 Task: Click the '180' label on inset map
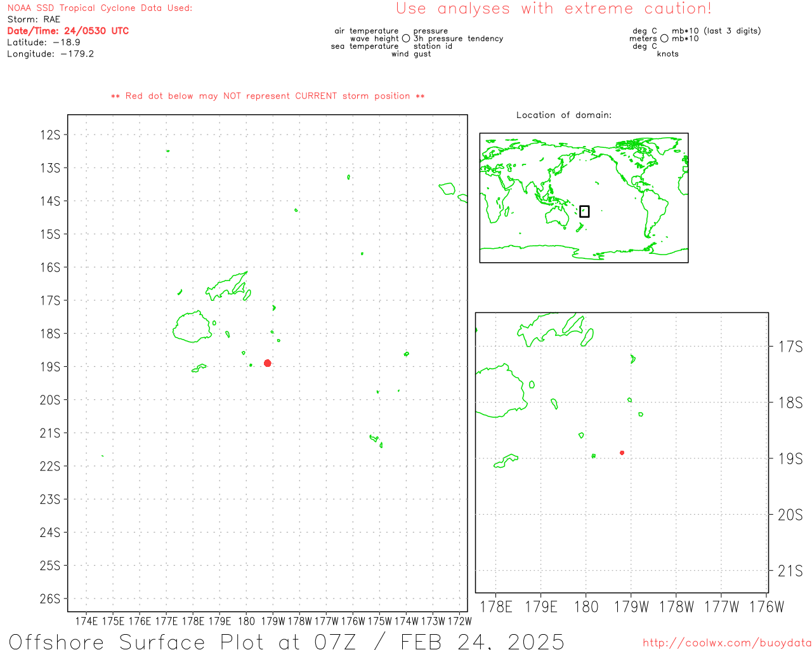click(586, 607)
